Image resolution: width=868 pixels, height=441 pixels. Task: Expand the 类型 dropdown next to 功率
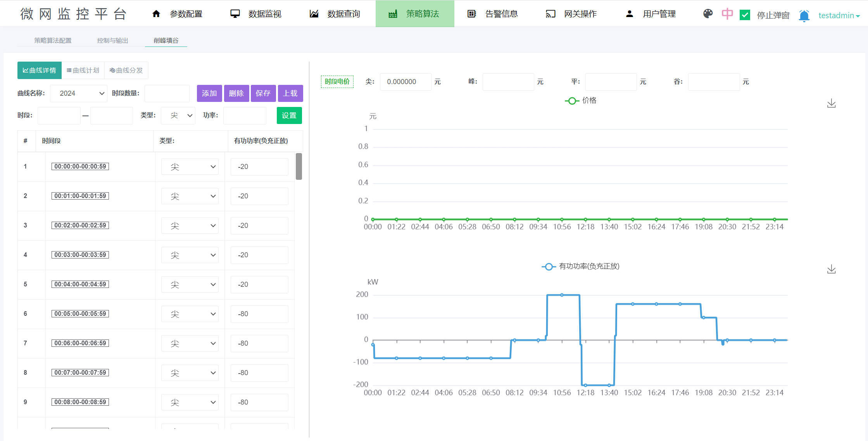click(x=178, y=115)
